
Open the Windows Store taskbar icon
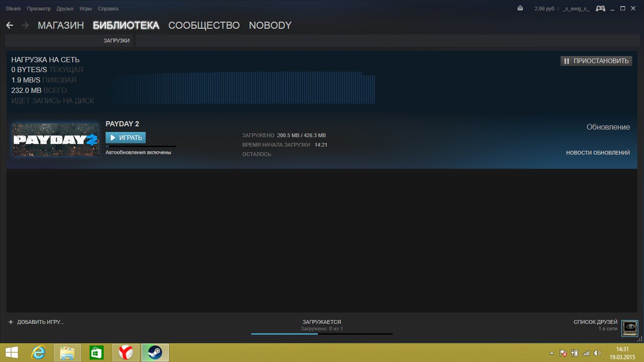pos(96,353)
